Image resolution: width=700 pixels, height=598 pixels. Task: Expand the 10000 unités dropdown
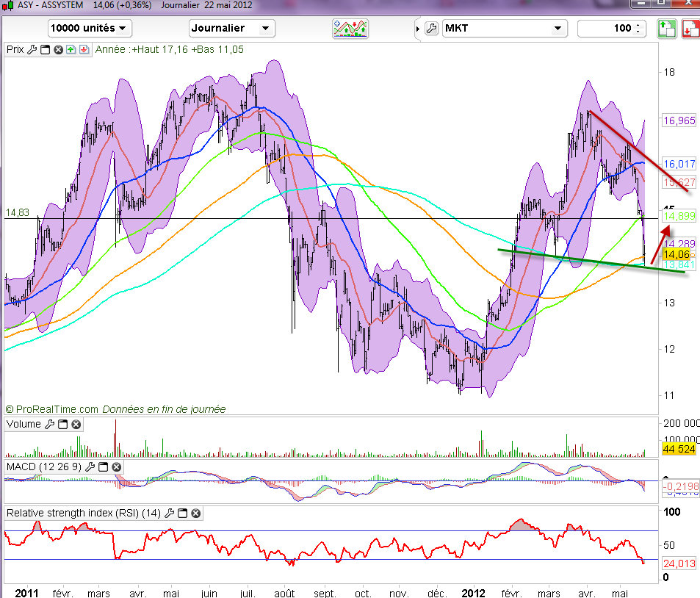pyautogui.click(x=89, y=29)
